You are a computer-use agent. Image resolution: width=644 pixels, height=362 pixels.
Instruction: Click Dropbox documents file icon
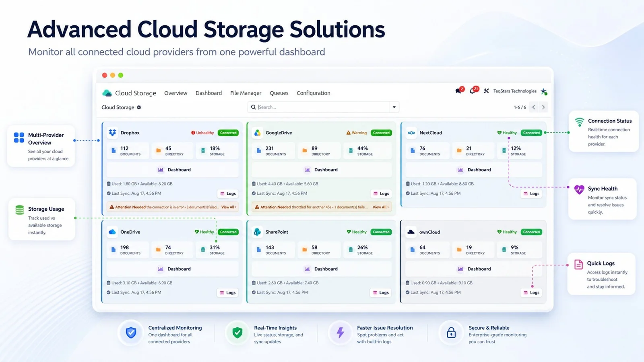(114, 150)
